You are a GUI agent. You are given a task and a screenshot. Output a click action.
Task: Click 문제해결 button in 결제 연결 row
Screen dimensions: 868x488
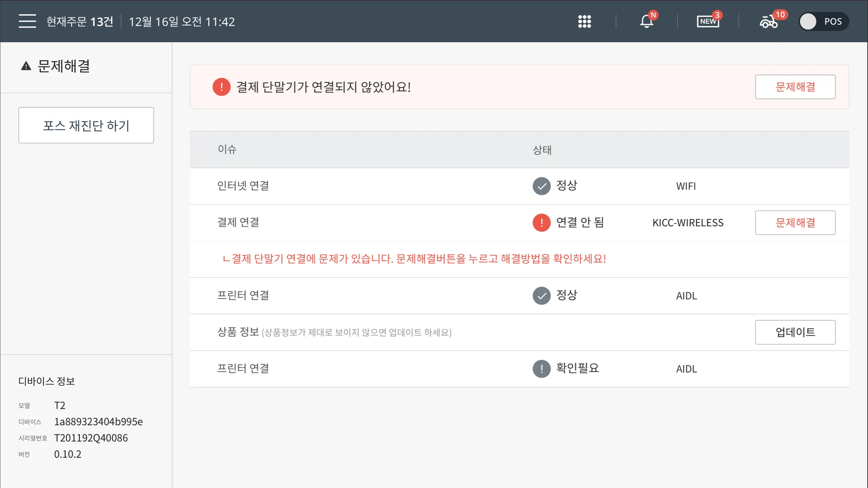point(795,222)
